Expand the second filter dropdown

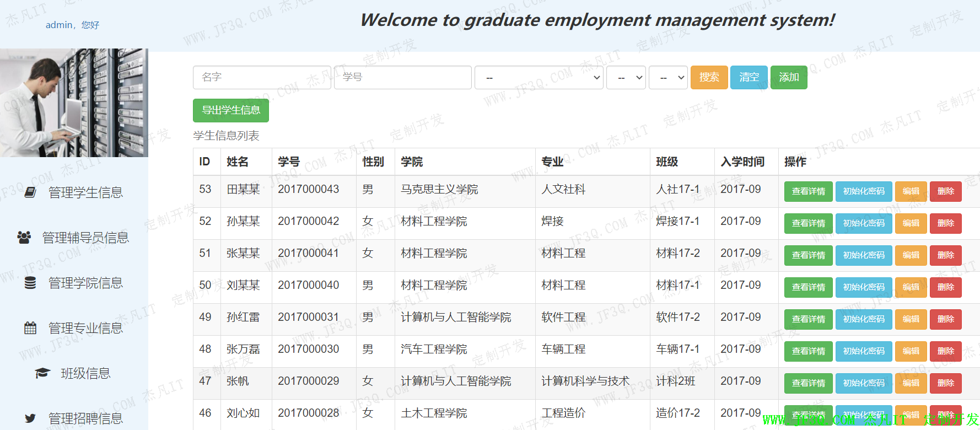coord(626,78)
